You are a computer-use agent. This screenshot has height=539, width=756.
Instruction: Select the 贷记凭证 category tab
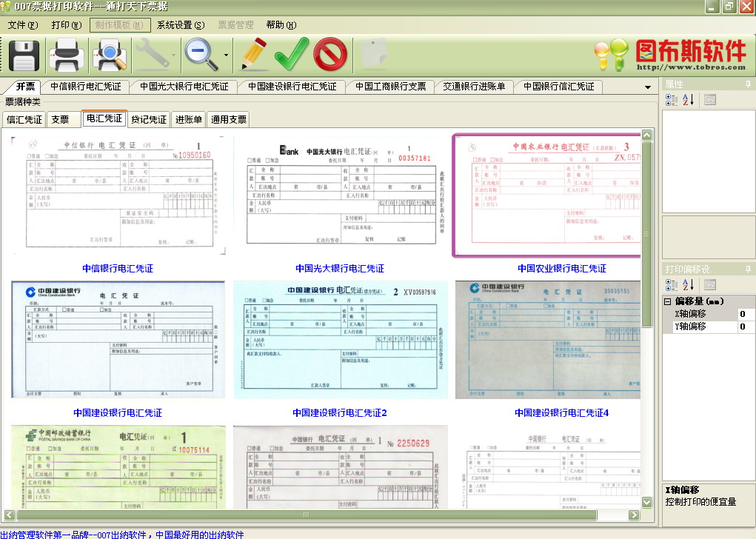pyautogui.click(x=149, y=119)
